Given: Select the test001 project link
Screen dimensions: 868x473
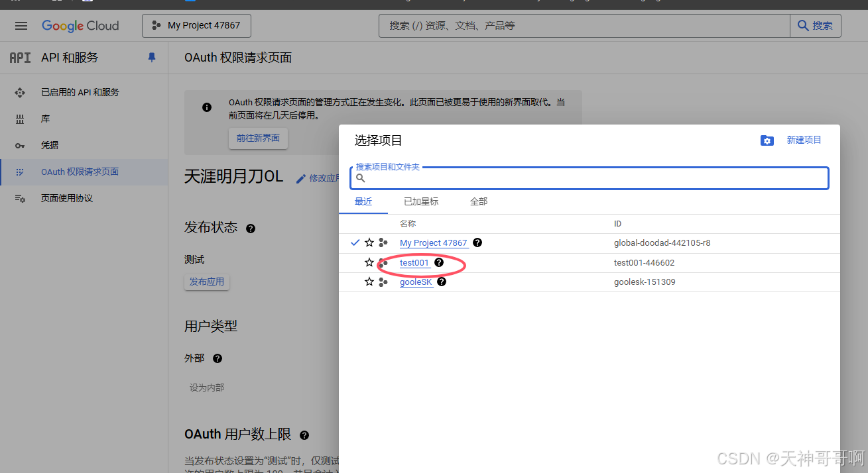Looking at the screenshot, I should (x=414, y=263).
